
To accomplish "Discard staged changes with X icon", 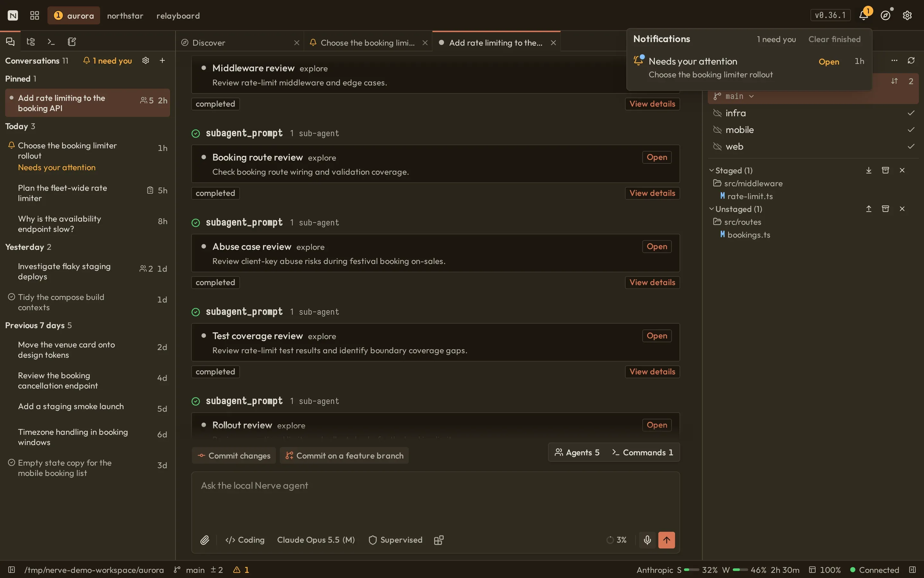I will pos(902,170).
